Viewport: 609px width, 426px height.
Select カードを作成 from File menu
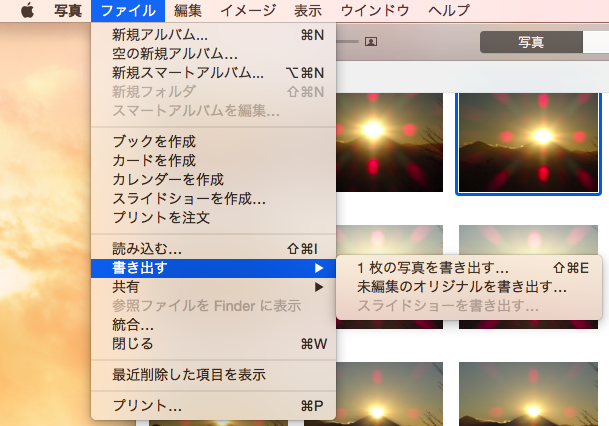pyautogui.click(x=213, y=160)
